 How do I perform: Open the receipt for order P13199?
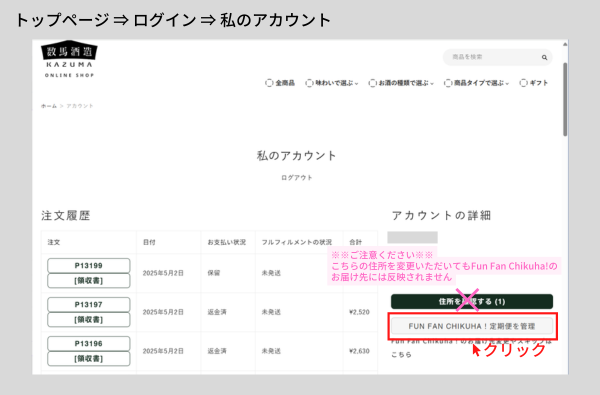pos(88,281)
